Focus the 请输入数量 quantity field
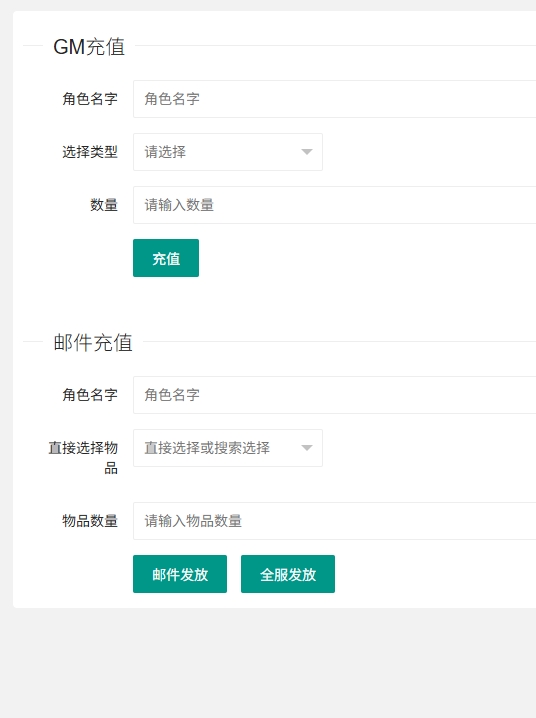 click(x=335, y=205)
